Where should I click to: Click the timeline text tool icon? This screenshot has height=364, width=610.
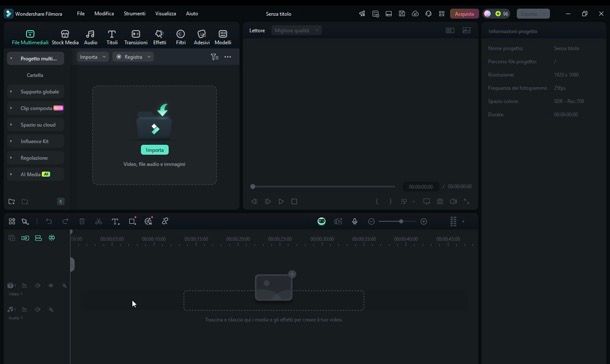[x=115, y=221]
